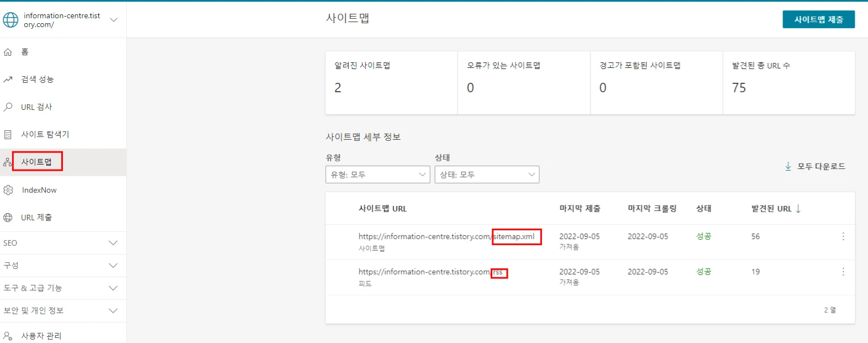Click the 사이트맵 세부 정보 heading
Image resolution: width=868 pixels, height=343 pixels.
point(363,137)
